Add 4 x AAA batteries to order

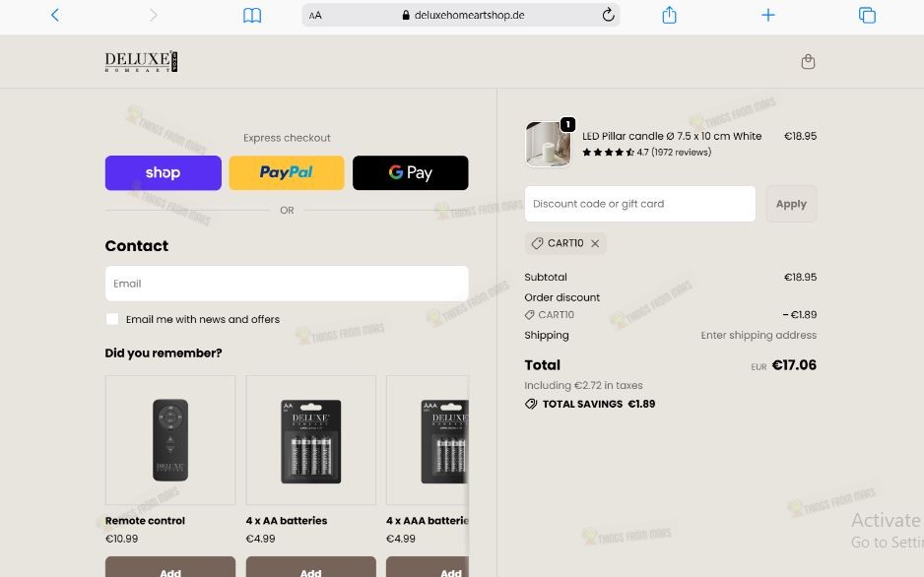(x=428, y=569)
